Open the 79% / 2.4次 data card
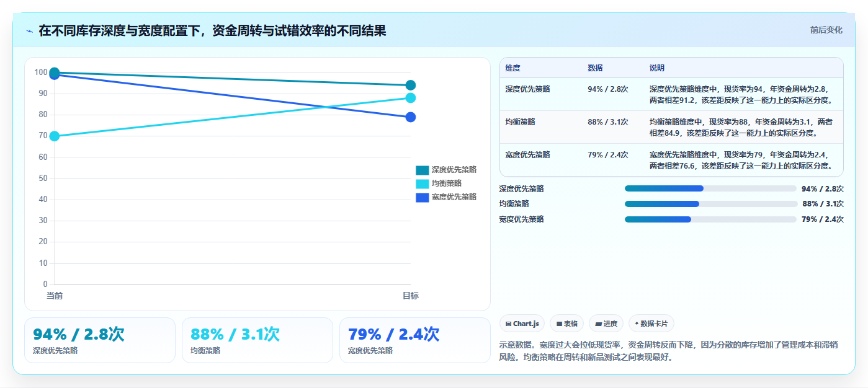Screen dimensions: 868x388 [415, 340]
